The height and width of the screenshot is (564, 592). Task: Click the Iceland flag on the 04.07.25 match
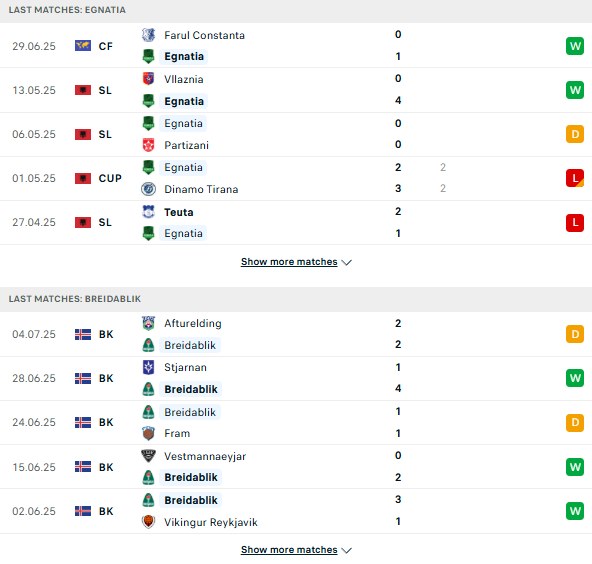tap(83, 334)
